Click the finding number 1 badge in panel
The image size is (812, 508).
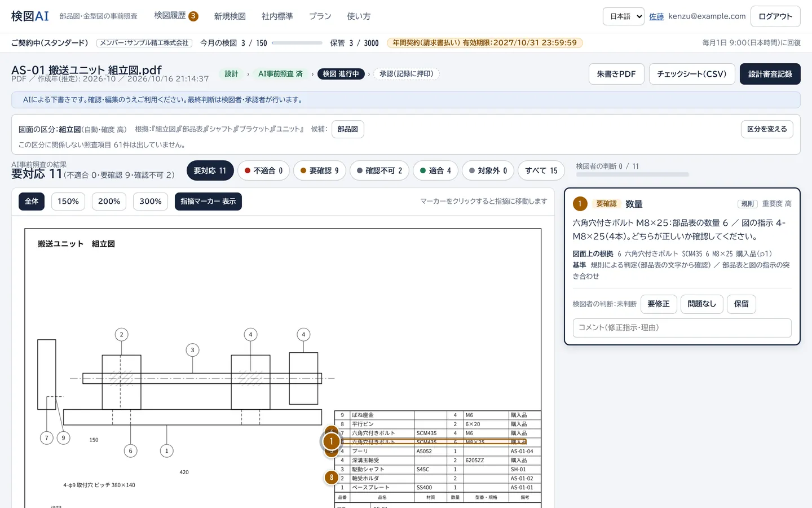(580, 204)
